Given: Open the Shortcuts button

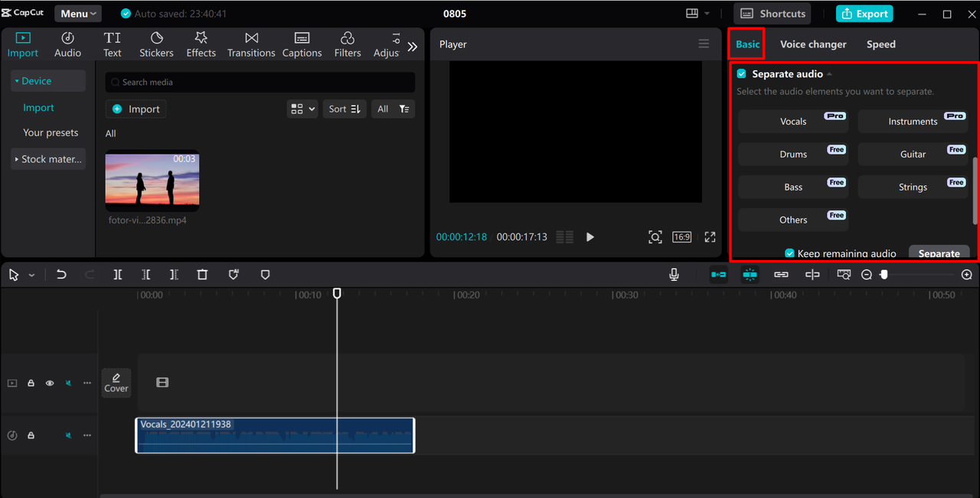Looking at the screenshot, I should [773, 13].
